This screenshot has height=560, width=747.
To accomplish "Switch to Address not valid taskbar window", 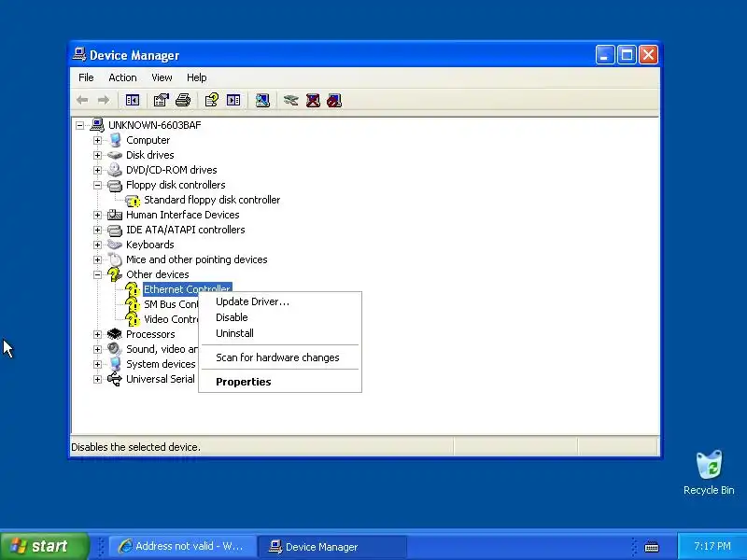I will [x=182, y=546].
